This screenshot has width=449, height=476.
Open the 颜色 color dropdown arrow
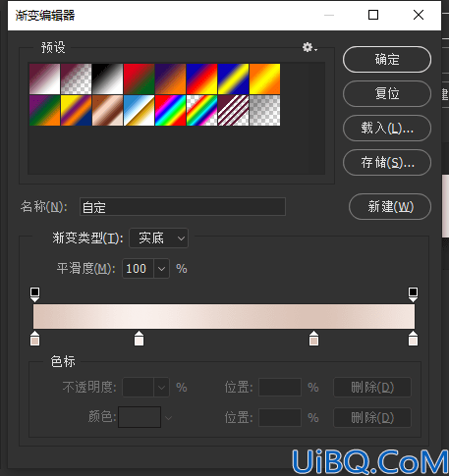tap(168, 418)
